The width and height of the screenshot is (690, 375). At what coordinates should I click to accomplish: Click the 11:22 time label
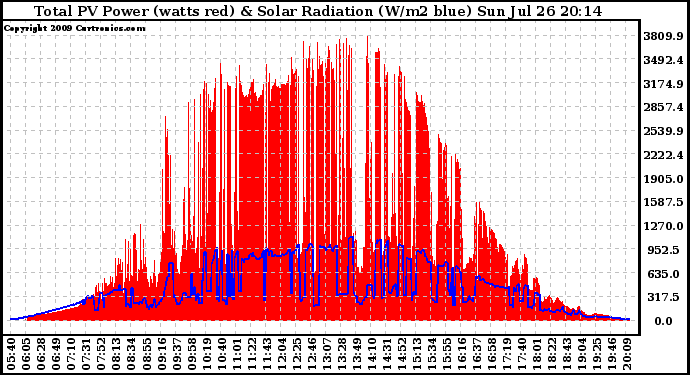point(251,354)
